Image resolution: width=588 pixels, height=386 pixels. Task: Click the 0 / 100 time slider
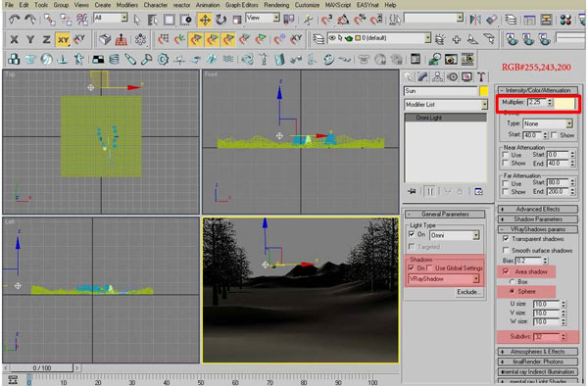41,368
